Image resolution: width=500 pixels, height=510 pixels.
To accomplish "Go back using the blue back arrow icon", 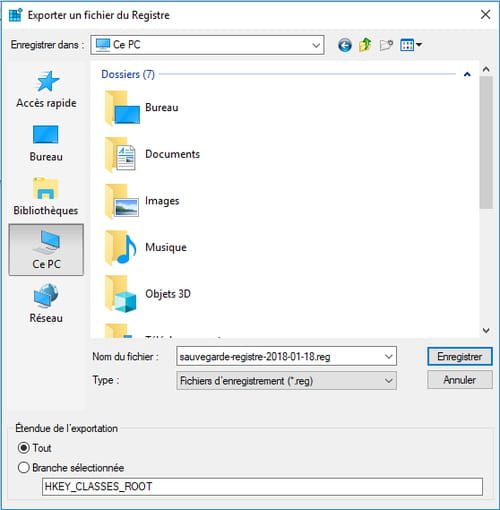I will (x=345, y=45).
